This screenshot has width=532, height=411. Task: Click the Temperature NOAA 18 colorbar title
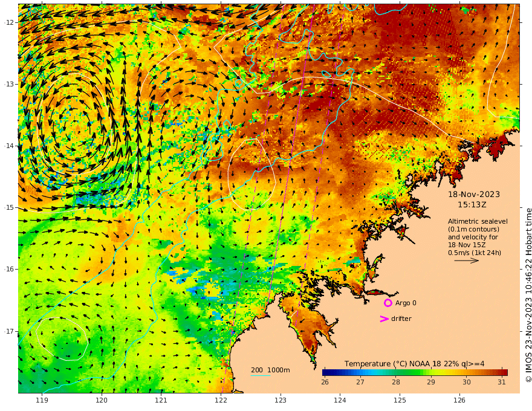(x=414, y=364)
